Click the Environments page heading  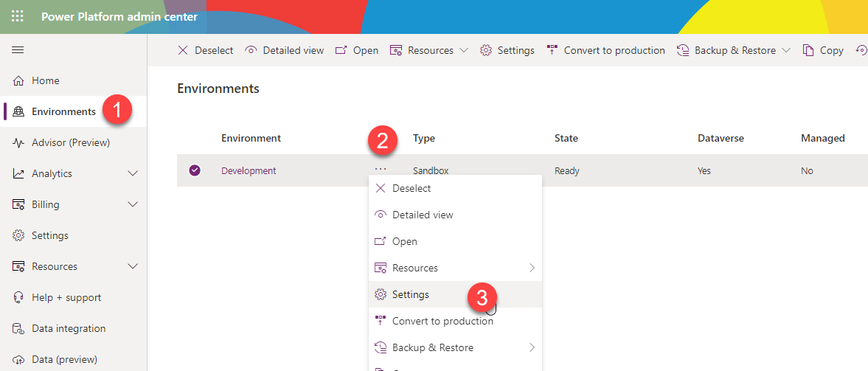point(218,88)
